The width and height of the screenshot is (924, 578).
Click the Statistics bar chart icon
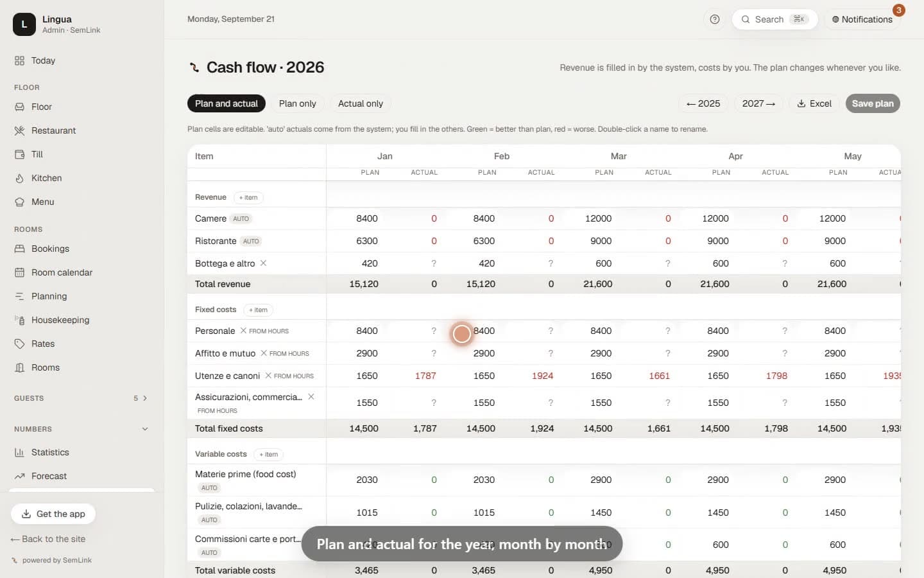[x=19, y=452]
